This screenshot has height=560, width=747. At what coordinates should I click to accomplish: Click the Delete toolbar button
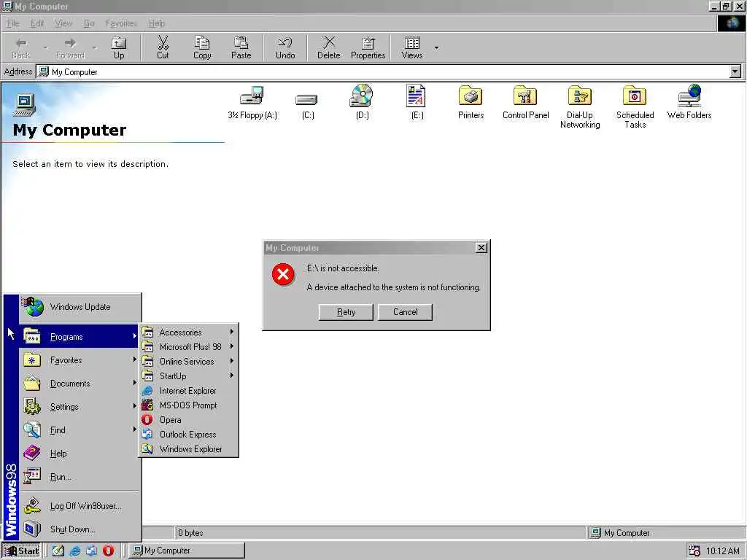point(329,47)
